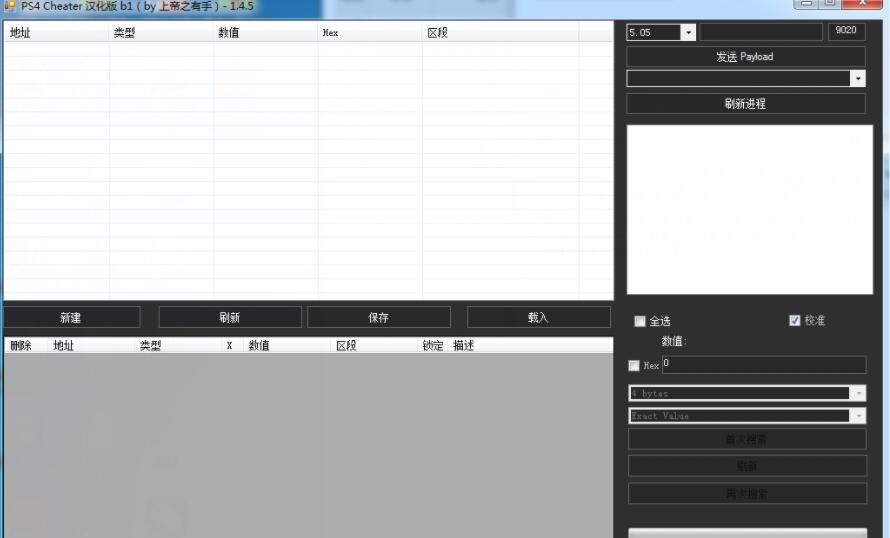Open the 4 bytes value type dropdown
The width and height of the screenshot is (890, 538).
click(858, 393)
